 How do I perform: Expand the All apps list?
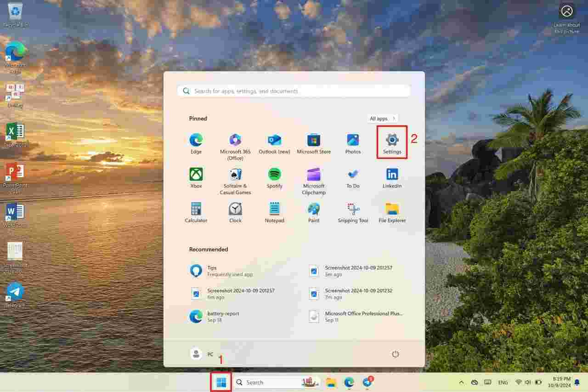click(x=382, y=118)
